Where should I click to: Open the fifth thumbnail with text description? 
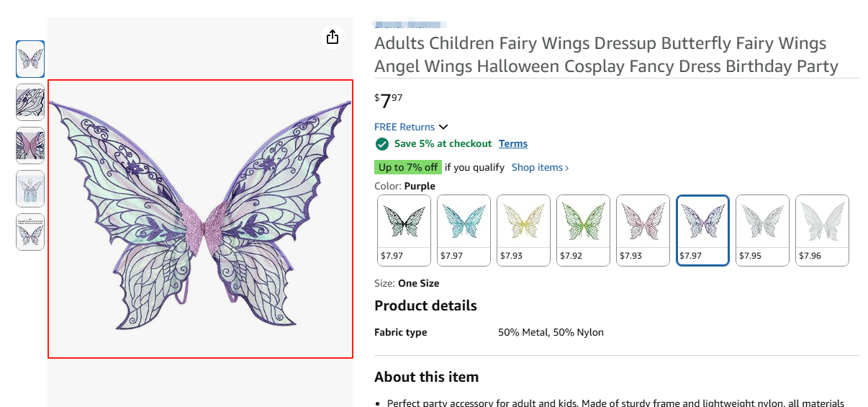[x=30, y=232]
